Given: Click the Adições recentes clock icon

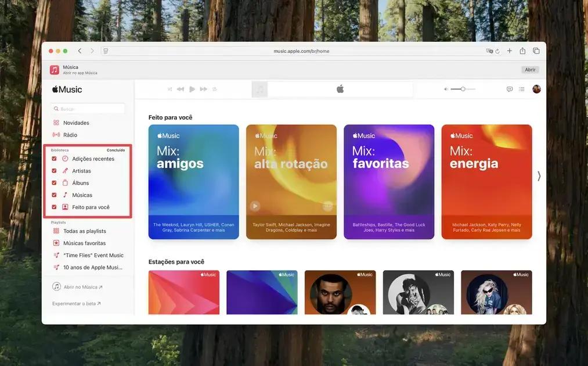Looking at the screenshot, I should pyautogui.click(x=65, y=159).
